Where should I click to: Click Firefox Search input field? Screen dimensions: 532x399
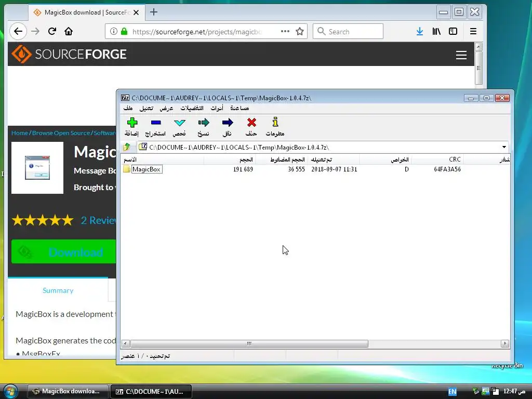[x=348, y=32]
